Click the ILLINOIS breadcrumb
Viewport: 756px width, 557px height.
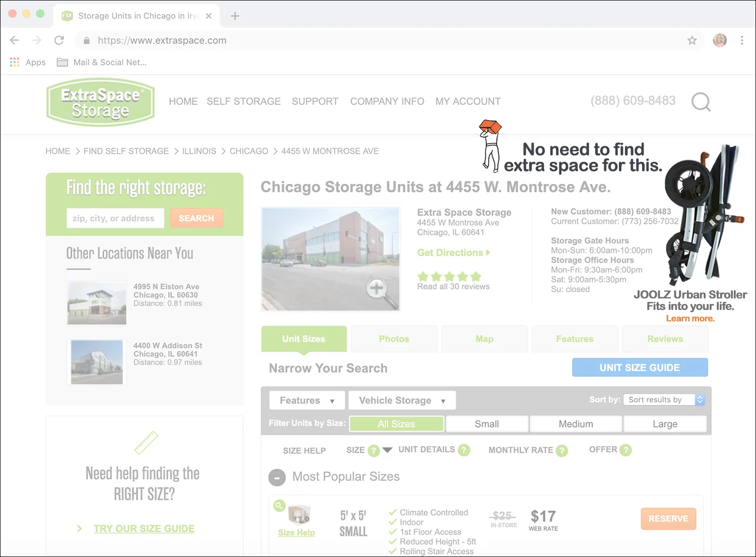pyautogui.click(x=199, y=151)
